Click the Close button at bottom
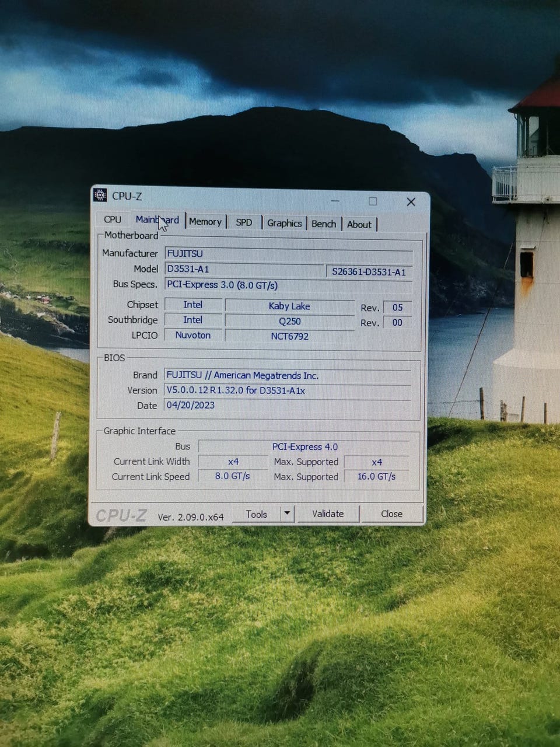Screen dimensions: 560x747 pyautogui.click(x=391, y=514)
